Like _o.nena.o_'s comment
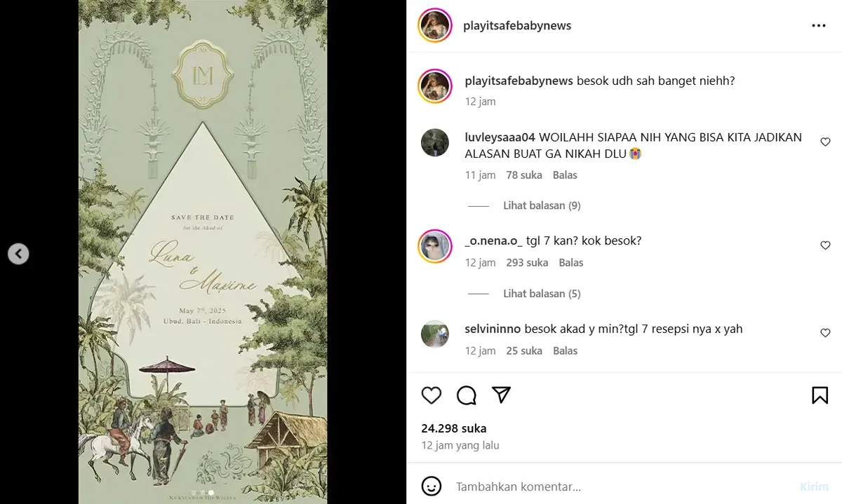The height and width of the screenshot is (504, 842). [x=825, y=245]
